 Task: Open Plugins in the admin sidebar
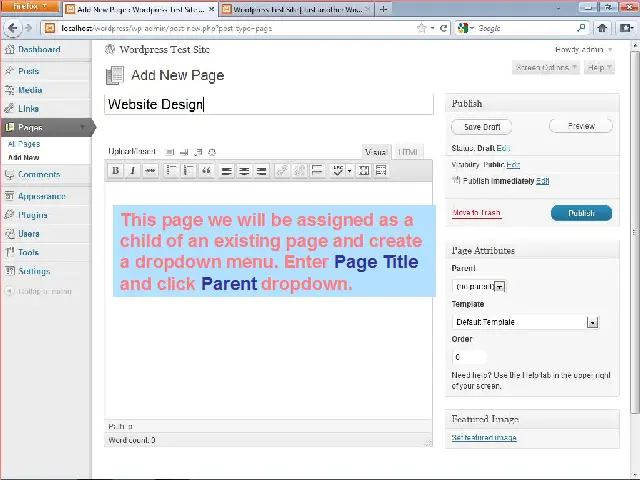(x=33, y=215)
